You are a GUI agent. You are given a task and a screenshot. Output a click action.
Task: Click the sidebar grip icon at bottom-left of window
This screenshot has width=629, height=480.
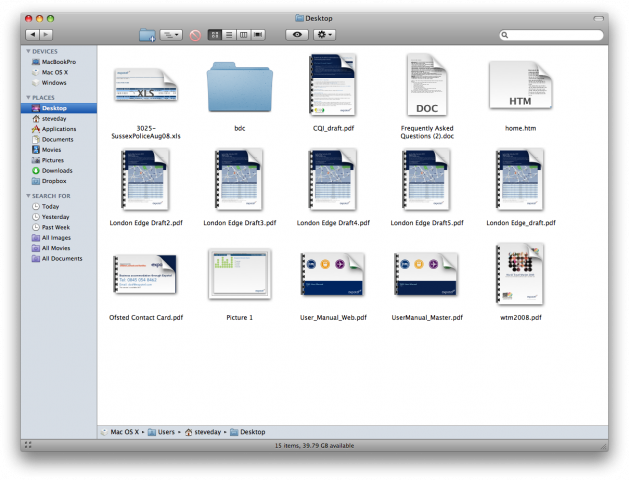(28, 445)
